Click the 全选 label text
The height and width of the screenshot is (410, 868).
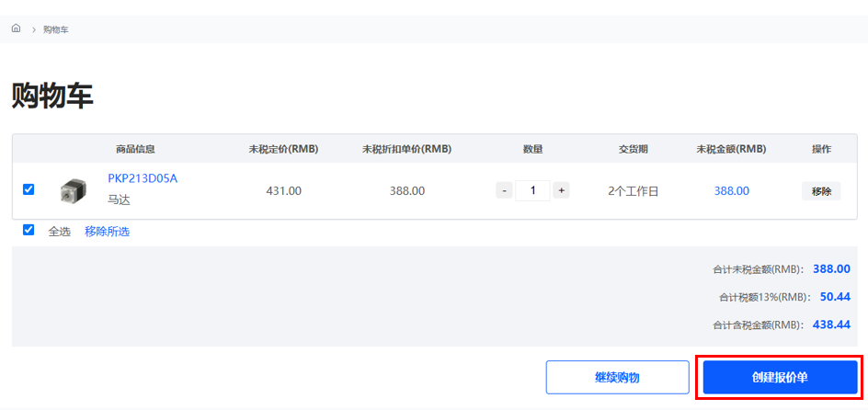pos(59,232)
